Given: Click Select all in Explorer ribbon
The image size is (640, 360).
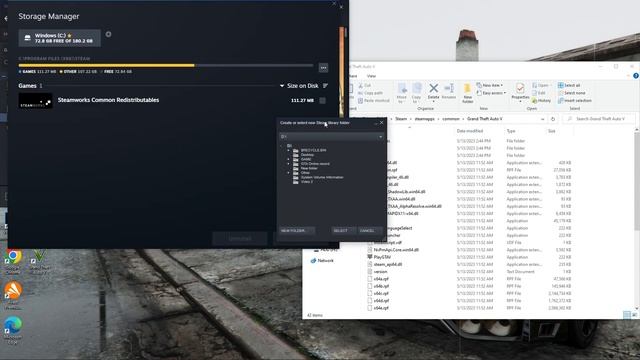Looking at the screenshot, I should click(569, 85).
